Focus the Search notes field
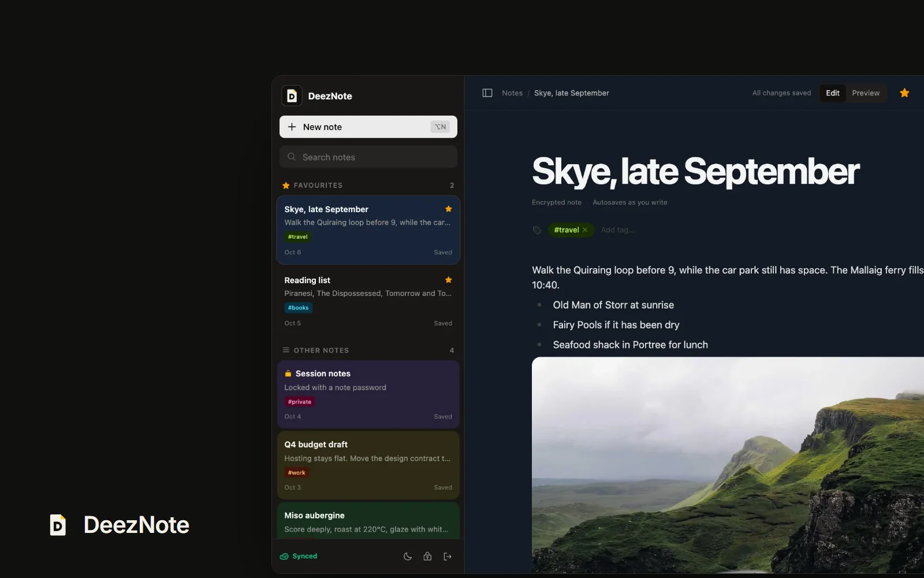This screenshot has width=924, height=578. [x=368, y=157]
